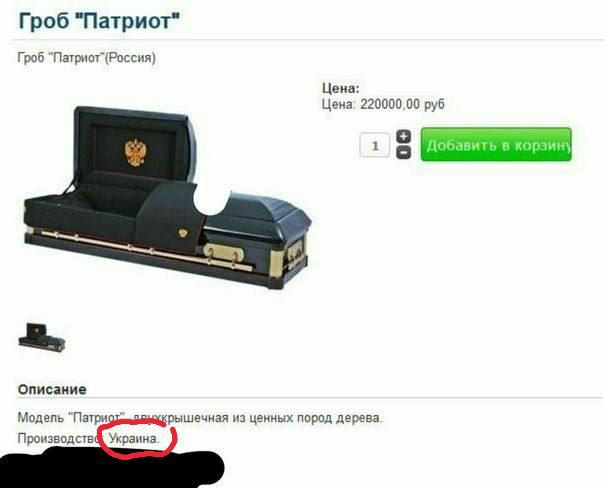Add the coffin to cart with Добавить в корзину
This screenshot has height=488, width=604.
(x=496, y=144)
